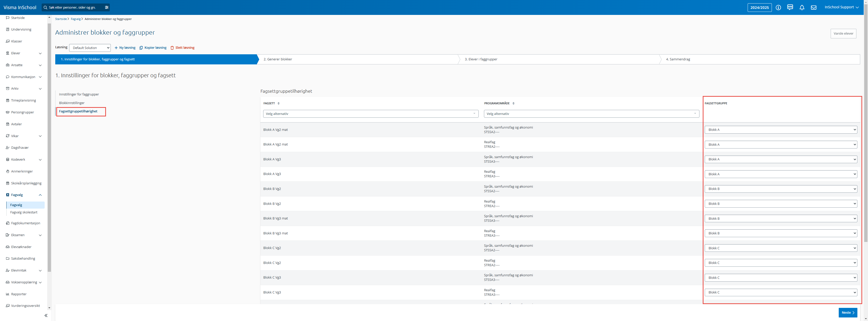Open Løsning Default Solution dropdown
The width and height of the screenshot is (868, 321).
click(x=90, y=48)
